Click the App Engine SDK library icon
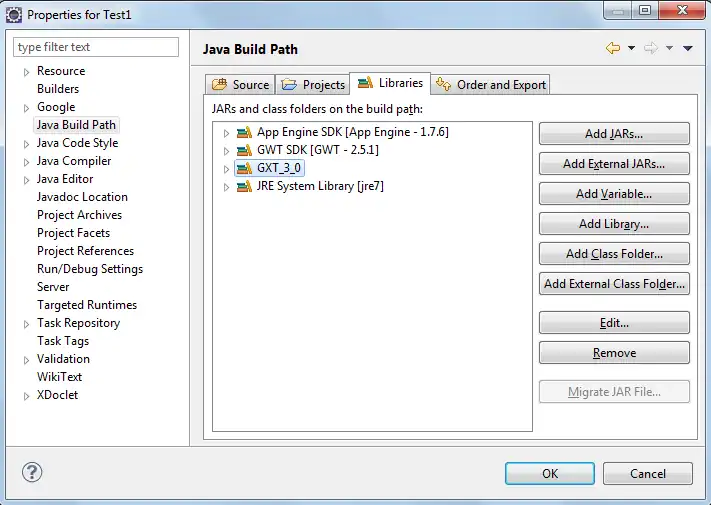 [x=244, y=132]
